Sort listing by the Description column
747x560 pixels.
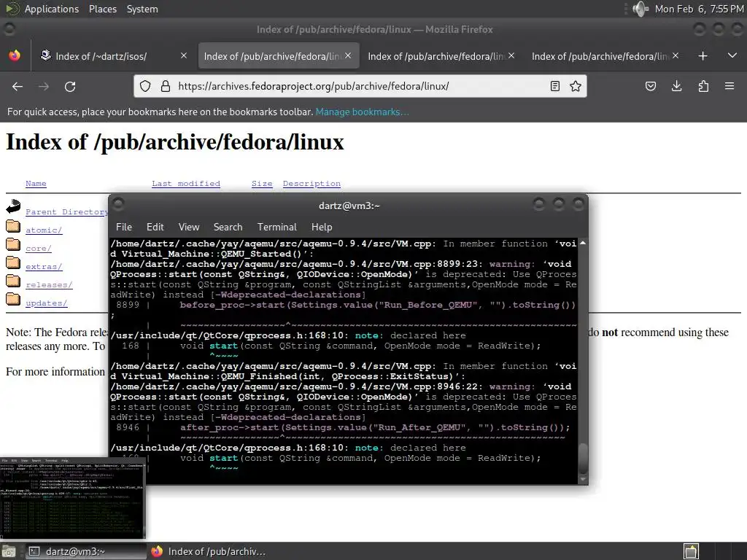click(x=311, y=183)
